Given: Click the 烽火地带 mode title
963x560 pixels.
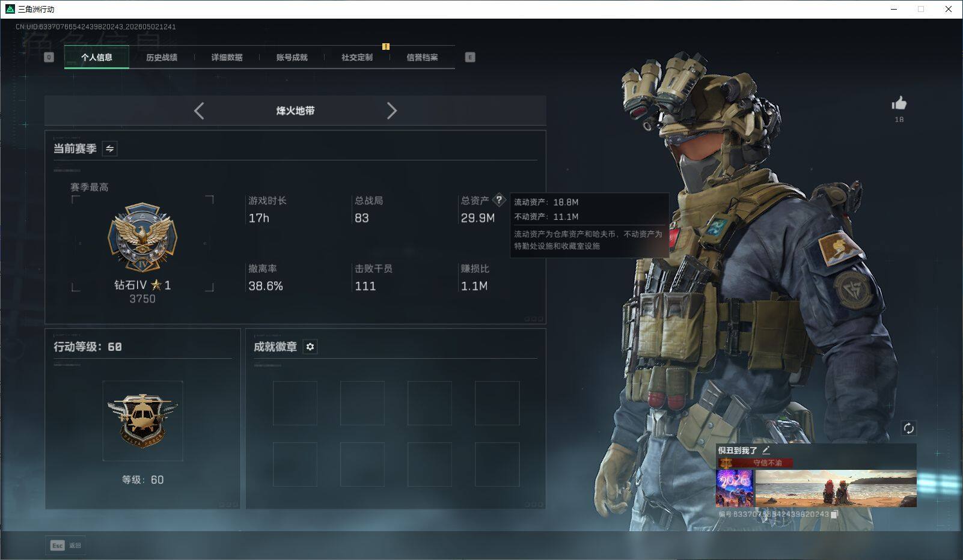Looking at the screenshot, I should [x=295, y=111].
